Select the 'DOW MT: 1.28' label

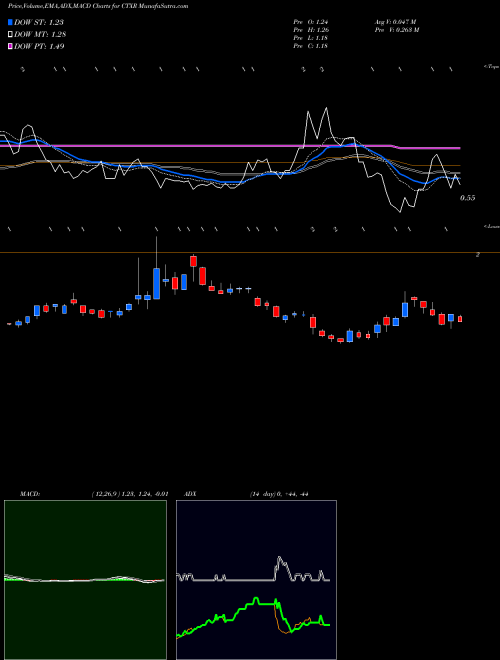(40, 35)
